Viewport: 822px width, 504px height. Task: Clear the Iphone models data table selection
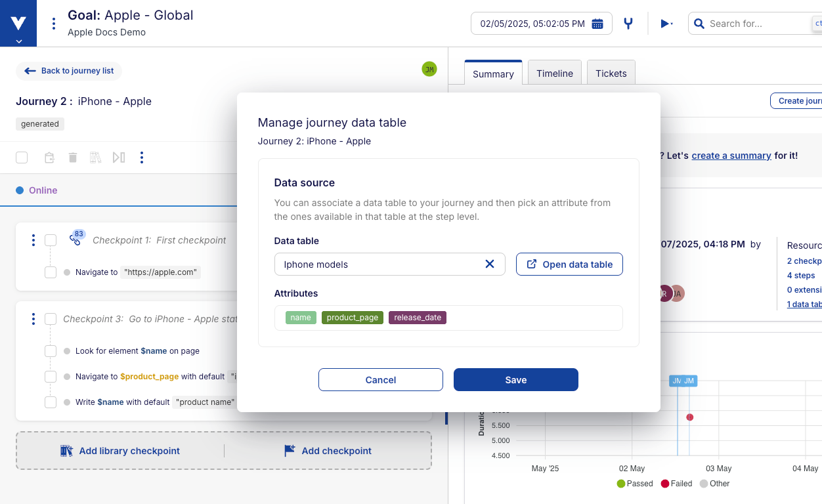(489, 264)
